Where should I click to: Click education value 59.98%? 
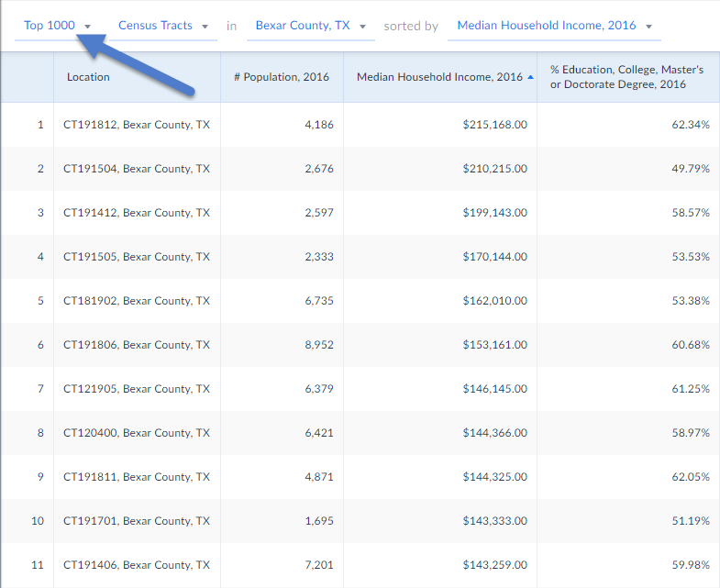[691, 565]
